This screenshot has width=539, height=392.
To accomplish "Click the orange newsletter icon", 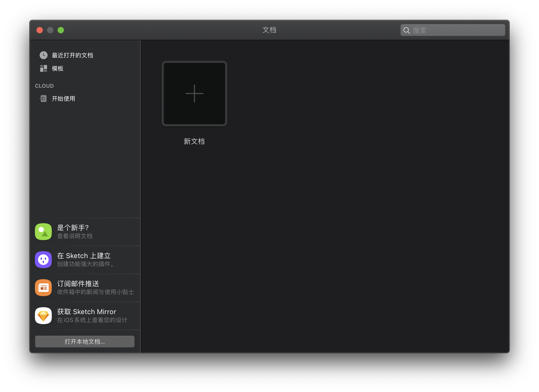I will coord(43,288).
